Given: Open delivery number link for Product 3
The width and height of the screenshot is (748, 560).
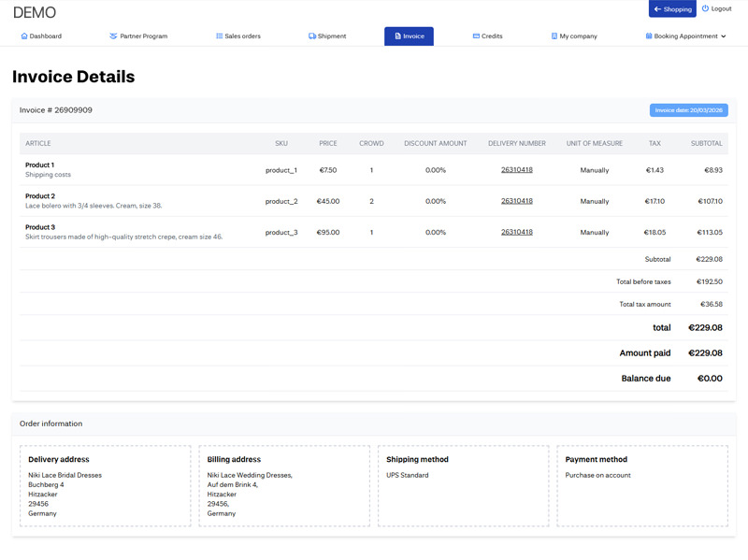Looking at the screenshot, I should (516, 232).
